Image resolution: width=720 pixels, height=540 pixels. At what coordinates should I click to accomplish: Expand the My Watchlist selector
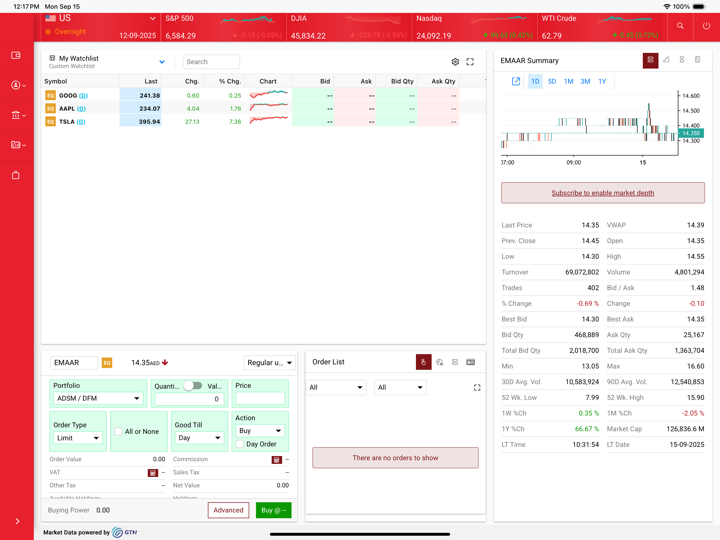tap(162, 62)
